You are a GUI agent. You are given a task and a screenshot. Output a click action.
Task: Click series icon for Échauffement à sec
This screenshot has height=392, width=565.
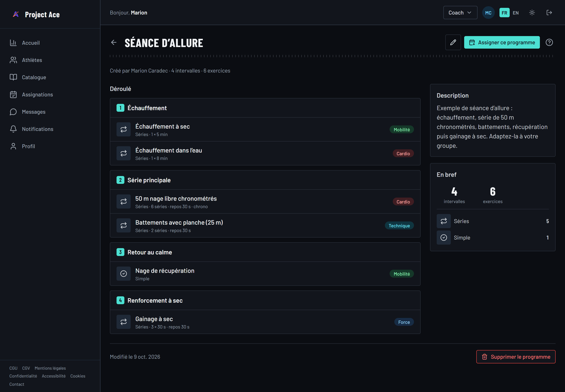pyautogui.click(x=123, y=129)
